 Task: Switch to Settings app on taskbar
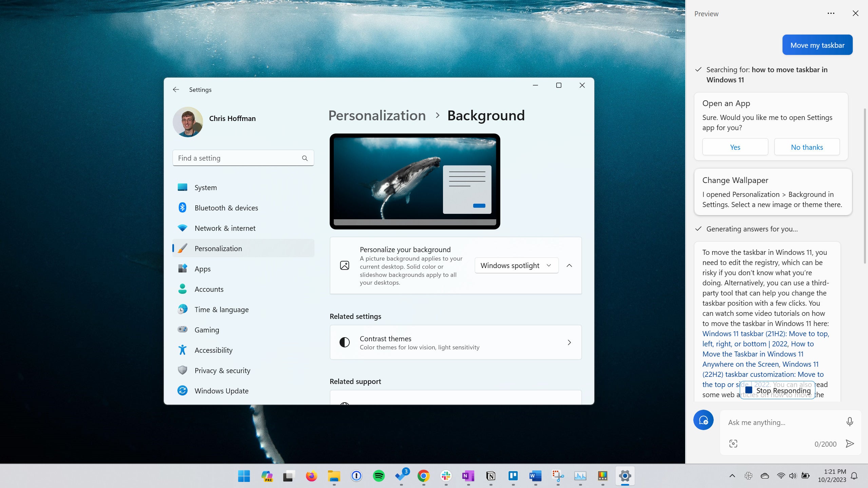625,476
